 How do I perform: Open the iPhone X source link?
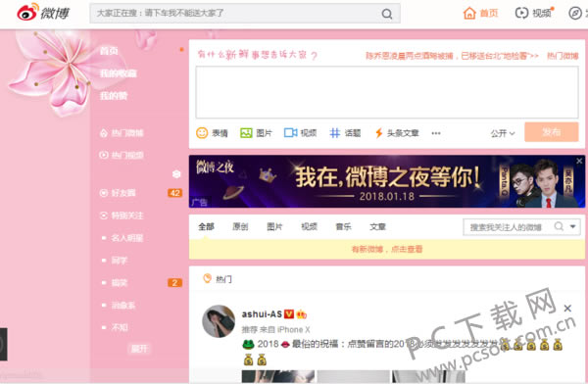294,329
